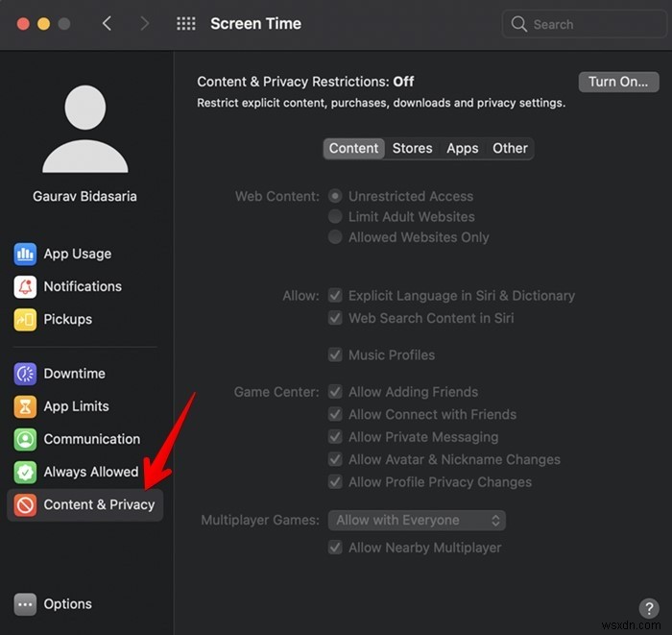
Task: Click the search magnifier icon
Action: pyautogui.click(x=518, y=24)
